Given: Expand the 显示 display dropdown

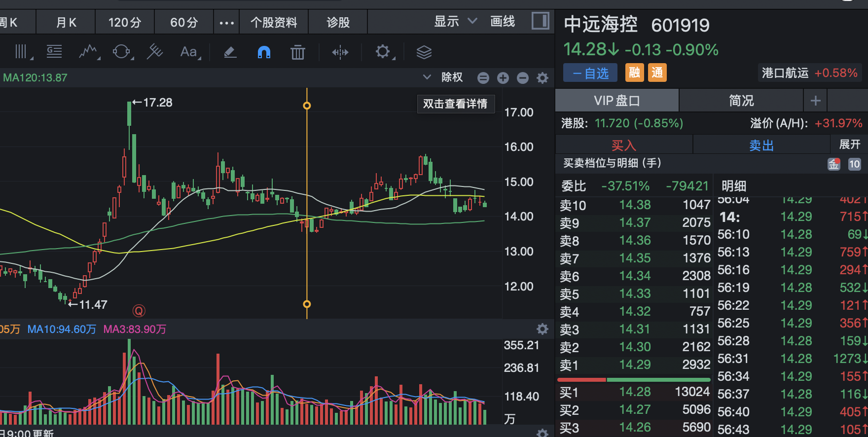Looking at the screenshot, I should click(x=455, y=21).
